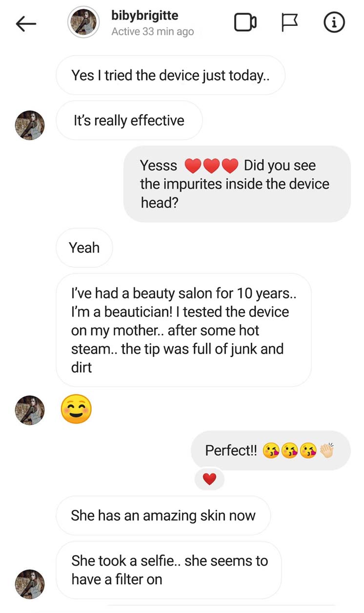Tap the "Active 33 min ago" status text

(152, 32)
